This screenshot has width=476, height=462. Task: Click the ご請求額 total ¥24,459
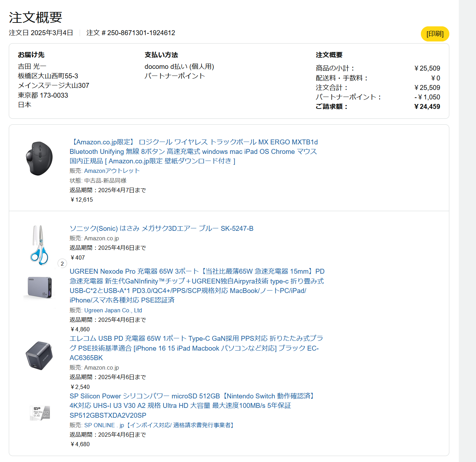427,106
